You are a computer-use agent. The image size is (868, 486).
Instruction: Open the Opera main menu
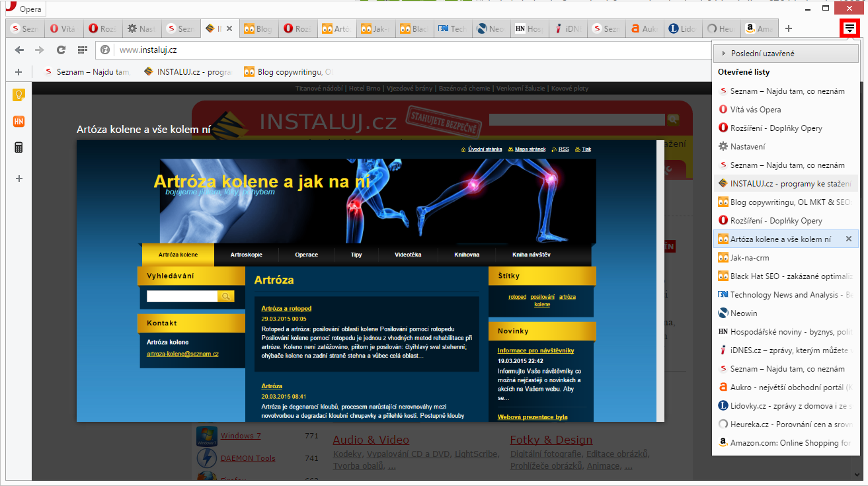25,9
